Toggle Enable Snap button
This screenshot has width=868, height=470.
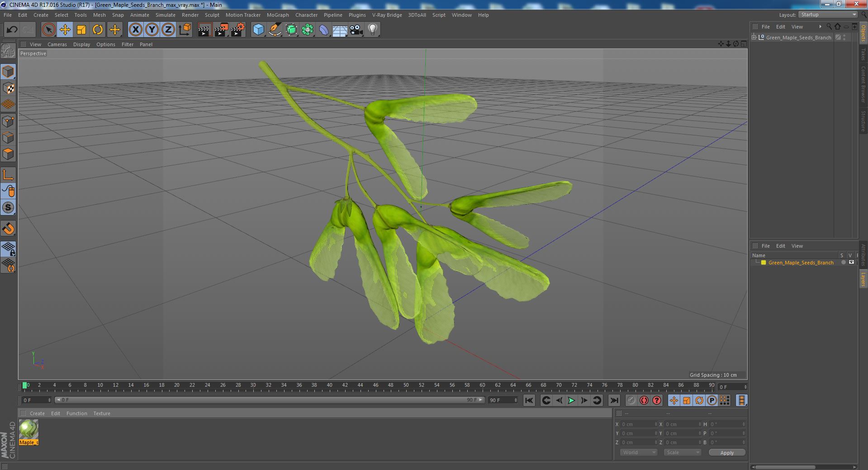(x=8, y=229)
